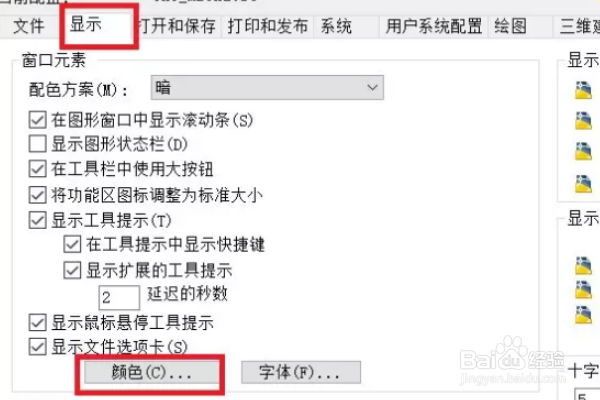Screen dimensions: 600x400
Task: Click first drawing icon in upper 显示 group
Action: [583, 90]
